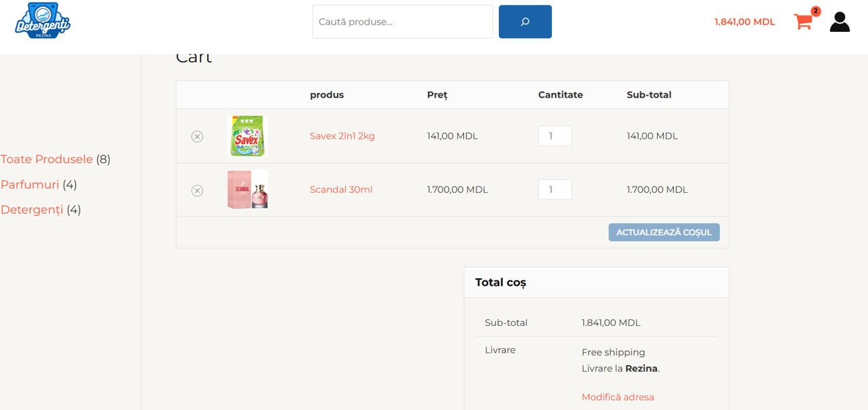The width and height of the screenshot is (868, 410).
Task: Click the Scandal perfume product thumbnail
Action: pos(248,189)
